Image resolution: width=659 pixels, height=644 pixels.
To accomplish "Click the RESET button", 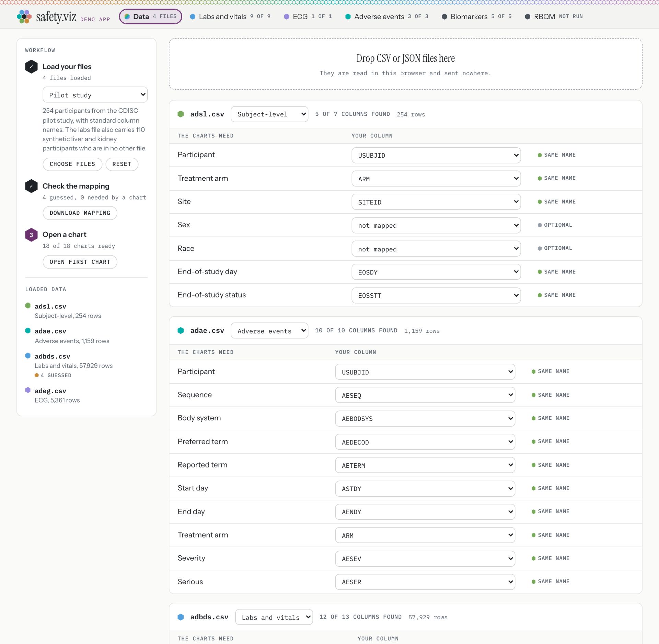I will click(x=122, y=164).
